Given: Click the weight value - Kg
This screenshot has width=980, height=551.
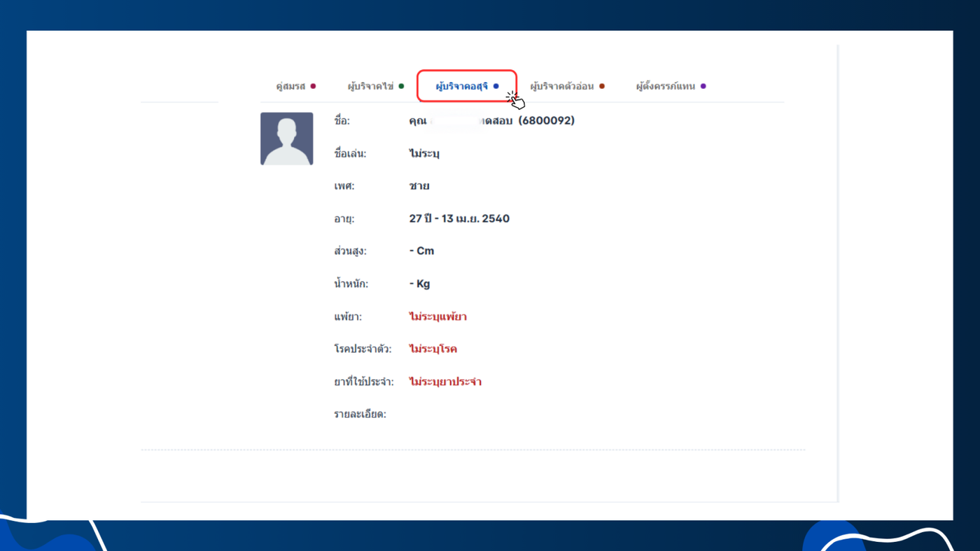Looking at the screenshot, I should tap(419, 284).
